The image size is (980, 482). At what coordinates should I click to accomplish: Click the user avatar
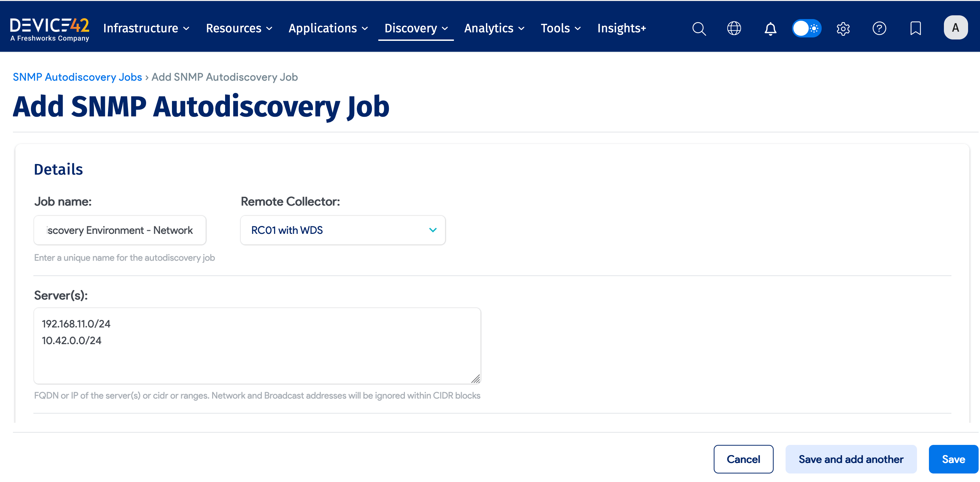955,27
